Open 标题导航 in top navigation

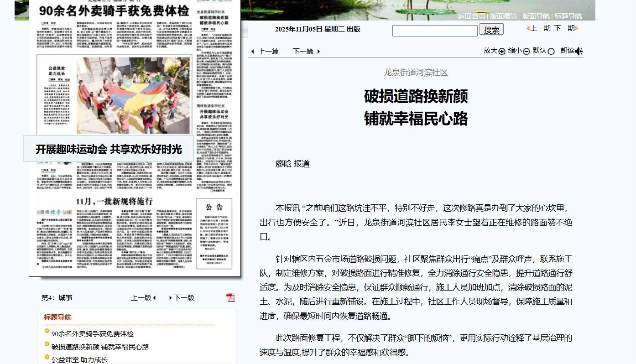tap(568, 16)
